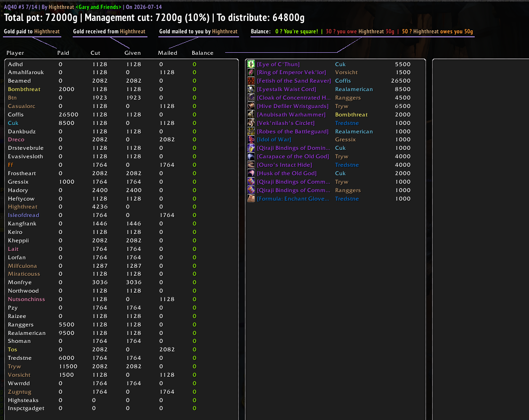Click the Paid column header
This screenshot has height=420, width=529.
pos(63,53)
